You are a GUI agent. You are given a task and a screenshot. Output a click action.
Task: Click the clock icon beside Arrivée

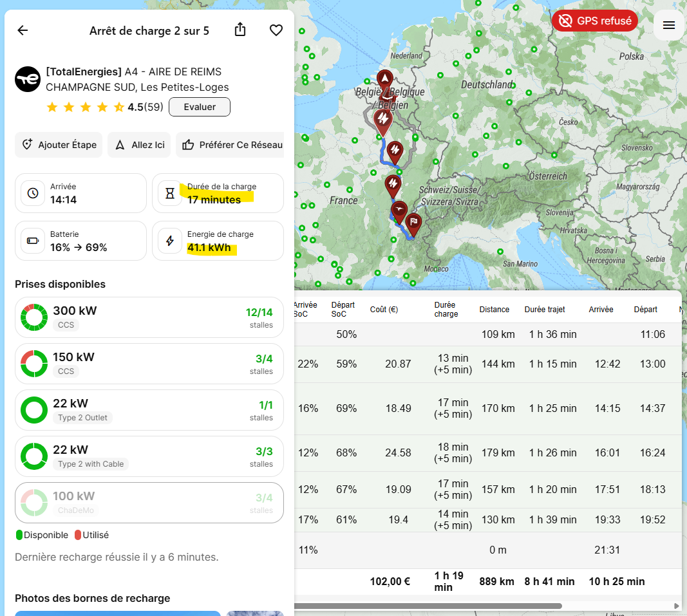33,193
